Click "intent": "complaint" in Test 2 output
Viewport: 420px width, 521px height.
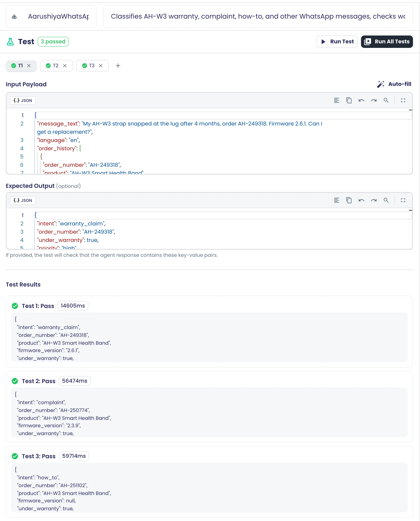41,402
